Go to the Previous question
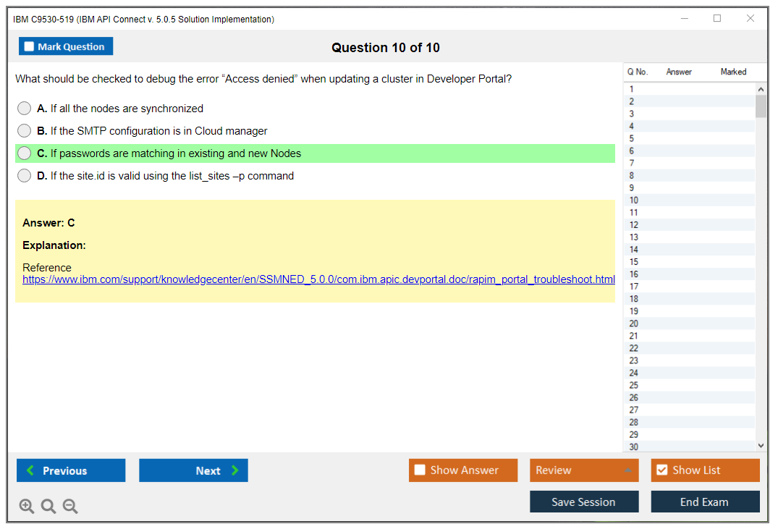This screenshot has width=778, height=532. pos(71,470)
